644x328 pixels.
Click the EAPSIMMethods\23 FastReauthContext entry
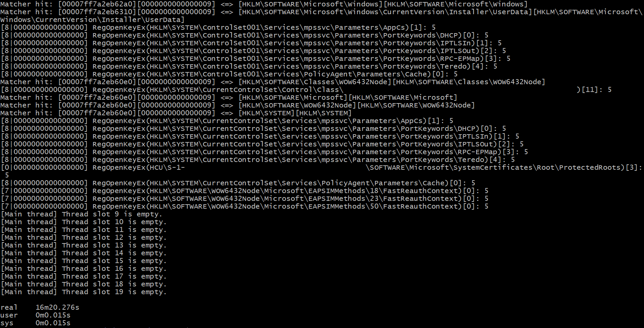tap(245, 198)
